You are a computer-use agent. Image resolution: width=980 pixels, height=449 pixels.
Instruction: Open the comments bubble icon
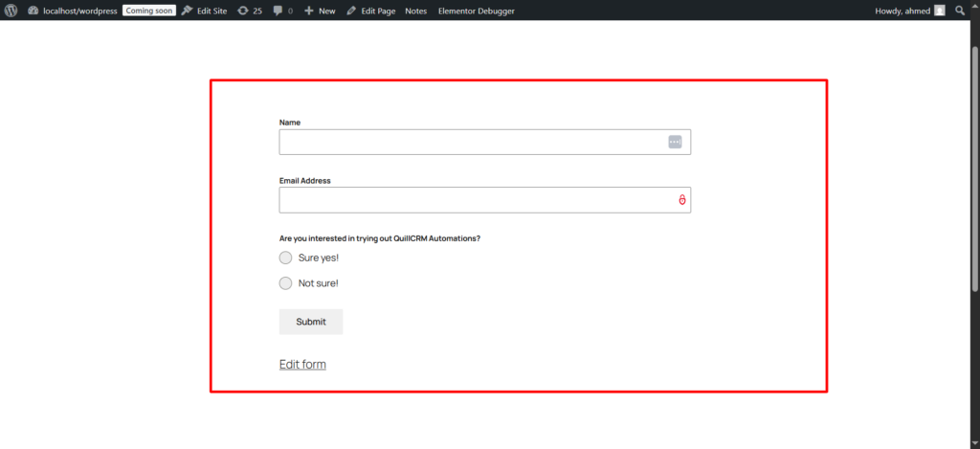tap(282, 11)
